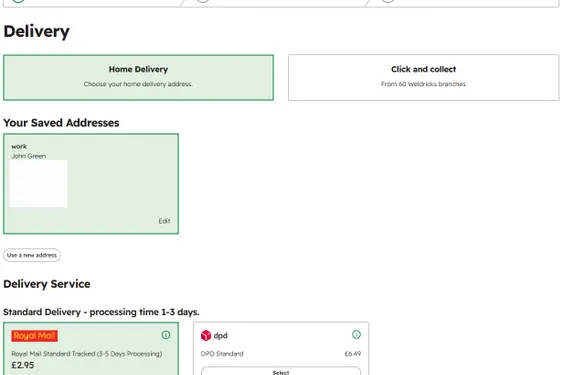Select the Home Delivery option
Viewport: 564px width, 375px height.
[138, 77]
